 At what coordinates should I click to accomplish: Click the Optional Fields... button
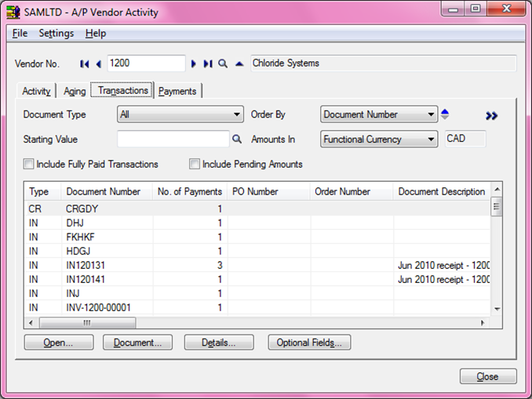(309, 343)
